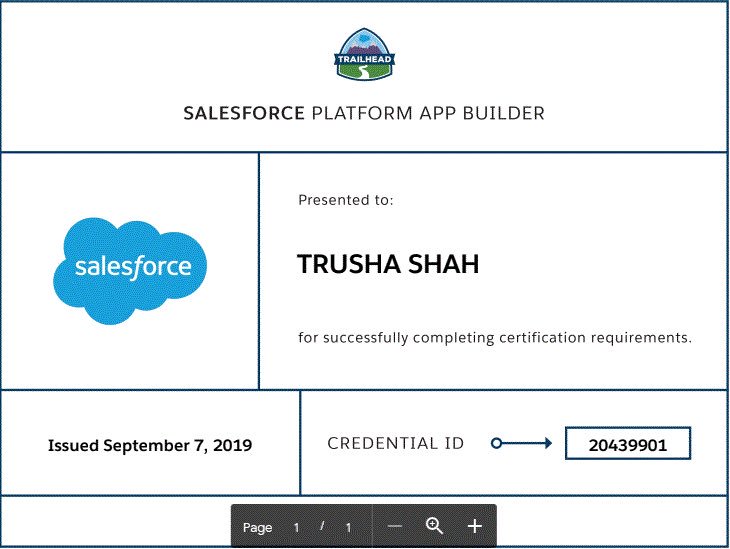Click the certification requirements sentence
This screenshot has height=549, width=730.
pyautogui.click(x=495, y=338)
